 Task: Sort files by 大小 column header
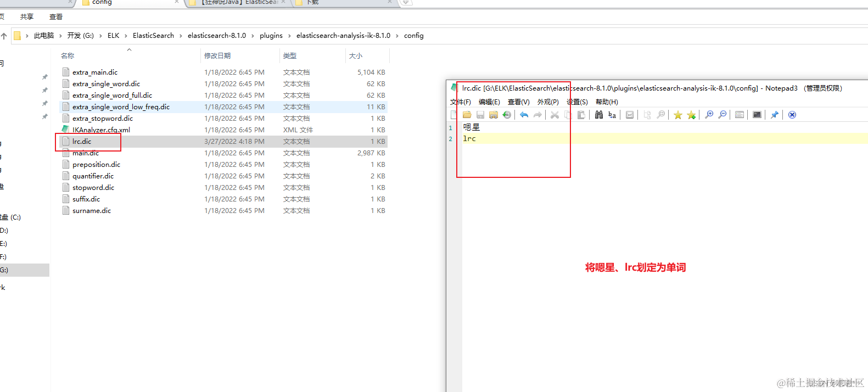click(x=356, y=56)
